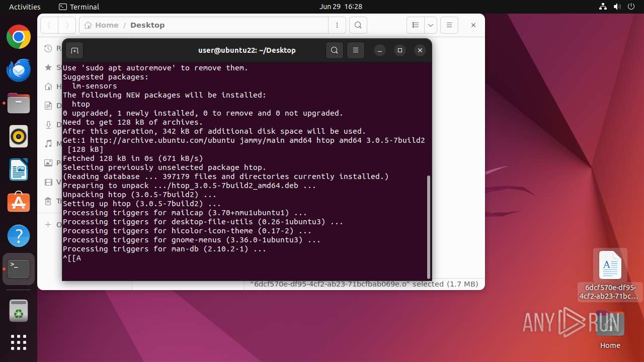Minimize the terminal window
Image resolution: width=644 pixels, height=362 pixels.
[x=380, y=50]
